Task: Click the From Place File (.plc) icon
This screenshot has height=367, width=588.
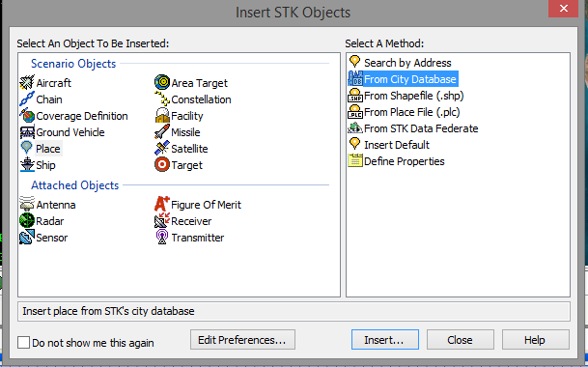Action: pos(355,112)
